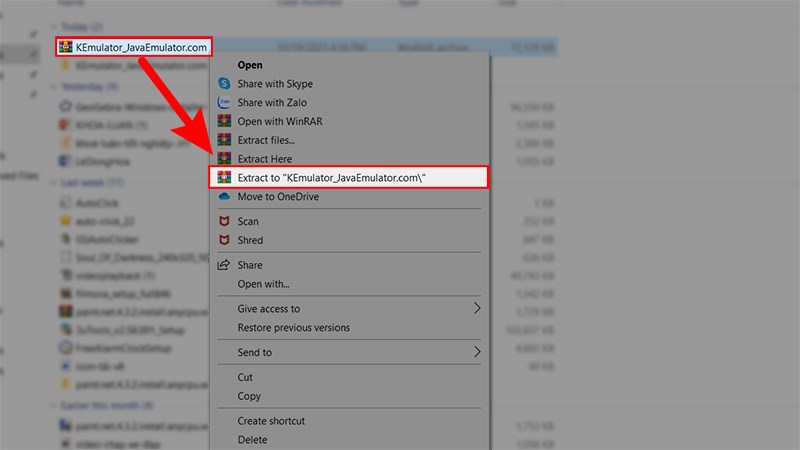
Task: Click McAfee shield icon beside Scan
Action: (224, 221)
